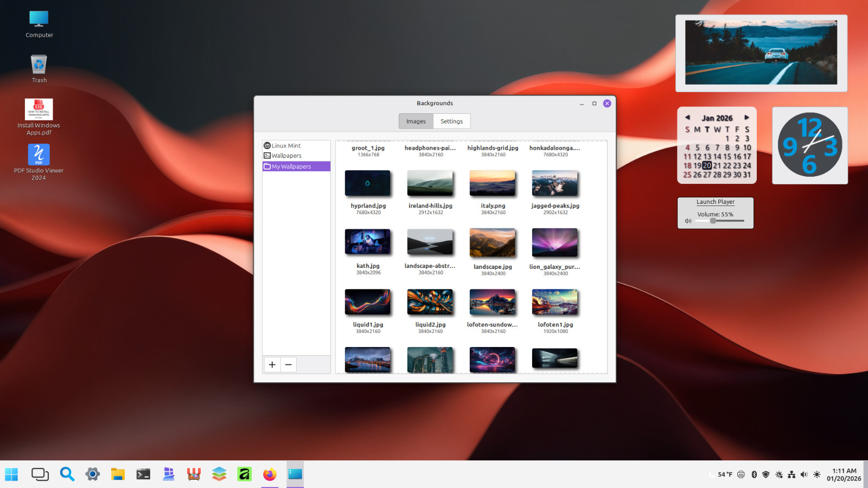Choose liquid2.jpg wallpaper thumbnail
Viewport: 868px width, 488px height.
click(x=430, y=302)
